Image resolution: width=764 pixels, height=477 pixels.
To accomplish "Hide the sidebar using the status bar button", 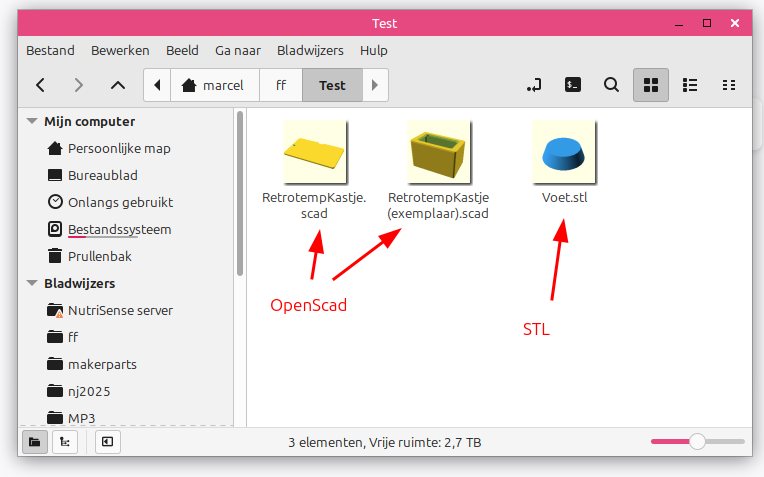I will pos(106,441).
